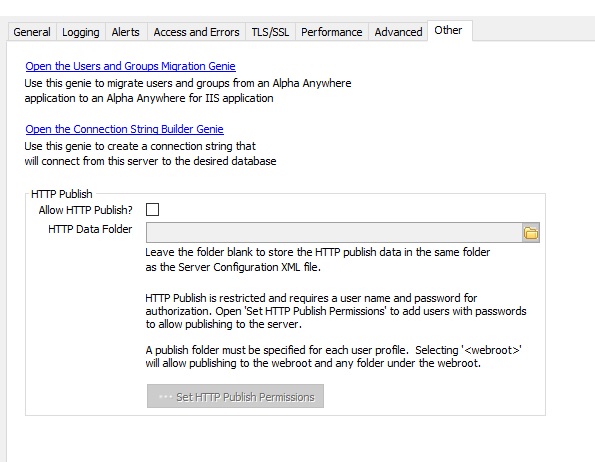The image size is (595, 462).
Task: Click the 'HTTP Data Folder' label
Action: 90,229
